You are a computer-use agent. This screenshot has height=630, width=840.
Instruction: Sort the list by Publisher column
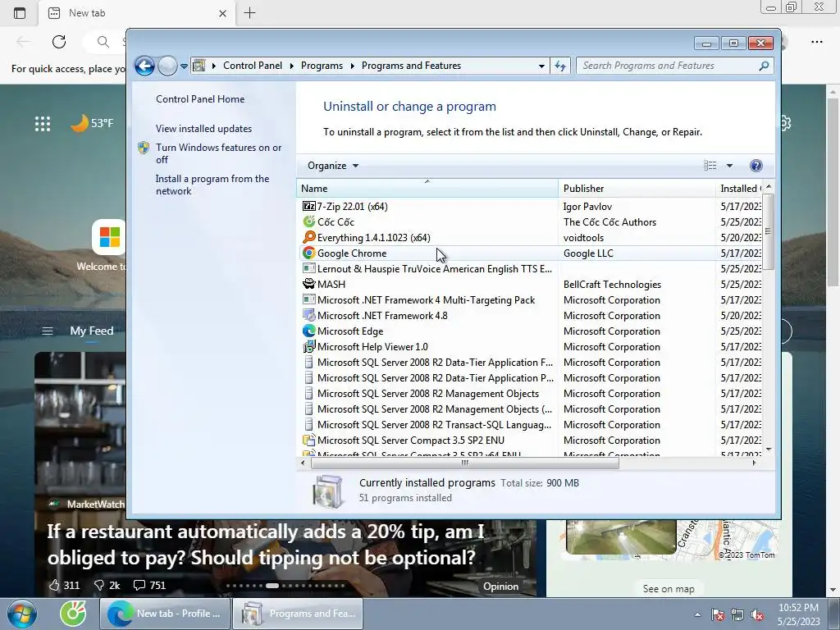[637, 188]
